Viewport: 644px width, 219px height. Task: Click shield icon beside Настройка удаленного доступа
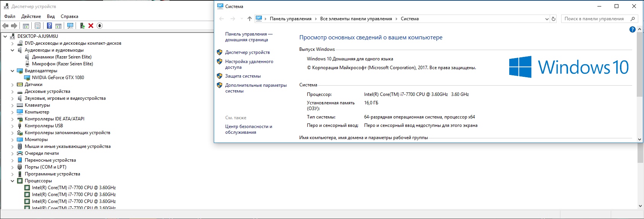pyautogui.click(x=220, y=61)
